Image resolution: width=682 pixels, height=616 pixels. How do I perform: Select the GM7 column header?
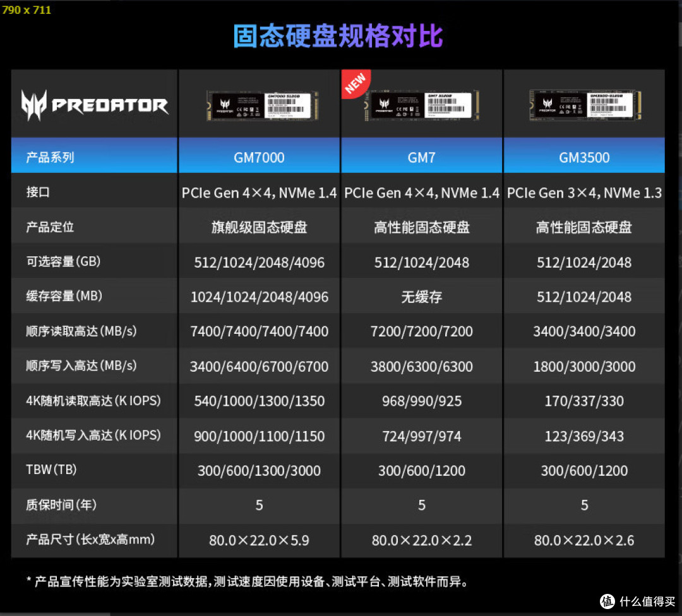(421, 158)
